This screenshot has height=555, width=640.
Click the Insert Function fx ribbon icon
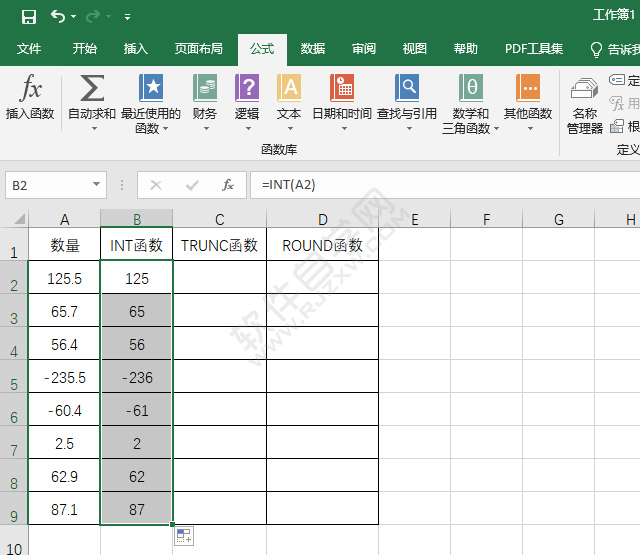click(30, 90)
